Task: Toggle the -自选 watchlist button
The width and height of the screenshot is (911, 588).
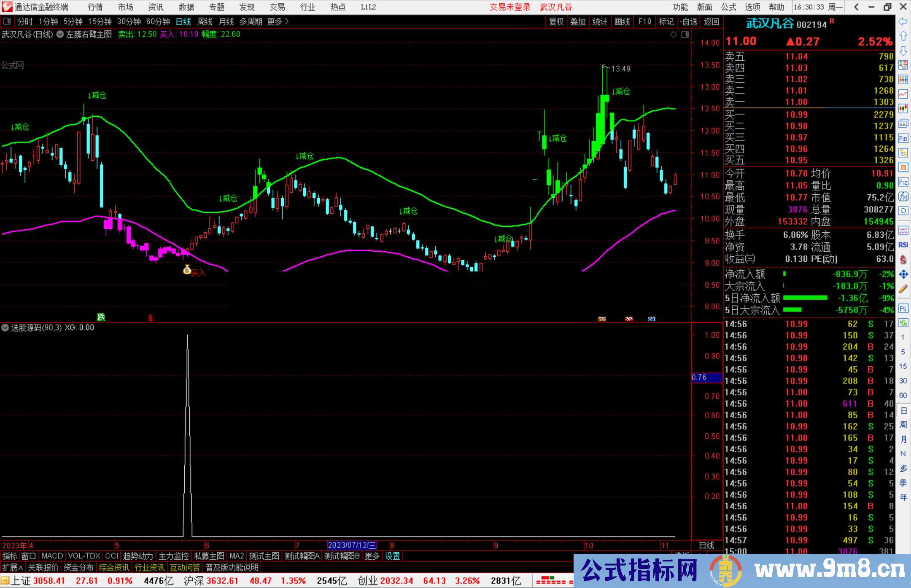Action: coord(689,21)
